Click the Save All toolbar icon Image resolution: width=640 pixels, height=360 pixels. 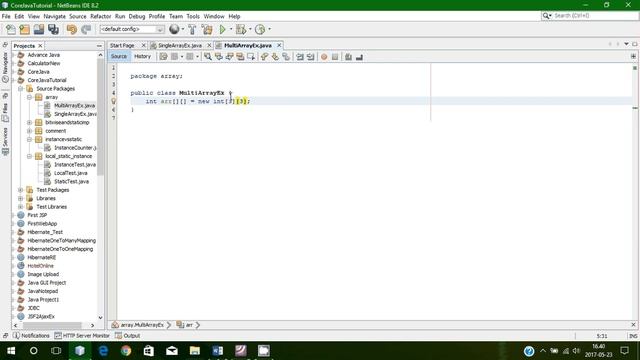pos(53,29)
